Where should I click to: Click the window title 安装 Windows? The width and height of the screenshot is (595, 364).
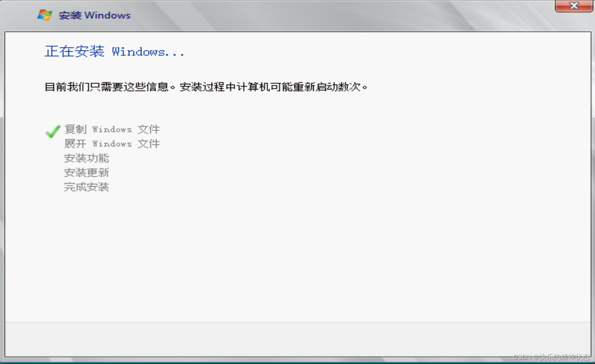[x=95, y=15]
